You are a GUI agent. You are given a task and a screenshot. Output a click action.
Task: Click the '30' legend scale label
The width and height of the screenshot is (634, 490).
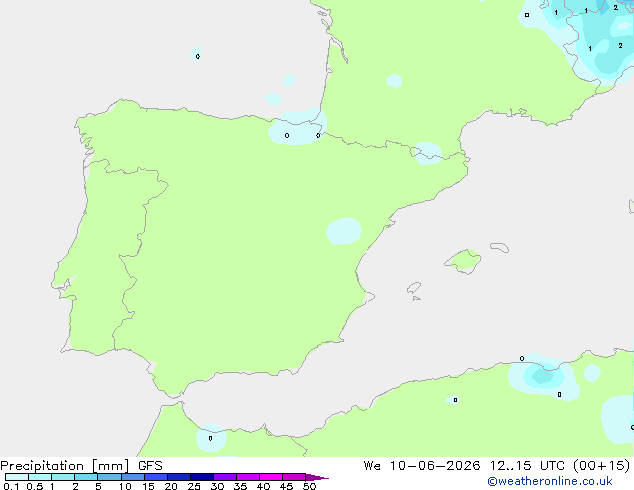click(x=217, y=486)
